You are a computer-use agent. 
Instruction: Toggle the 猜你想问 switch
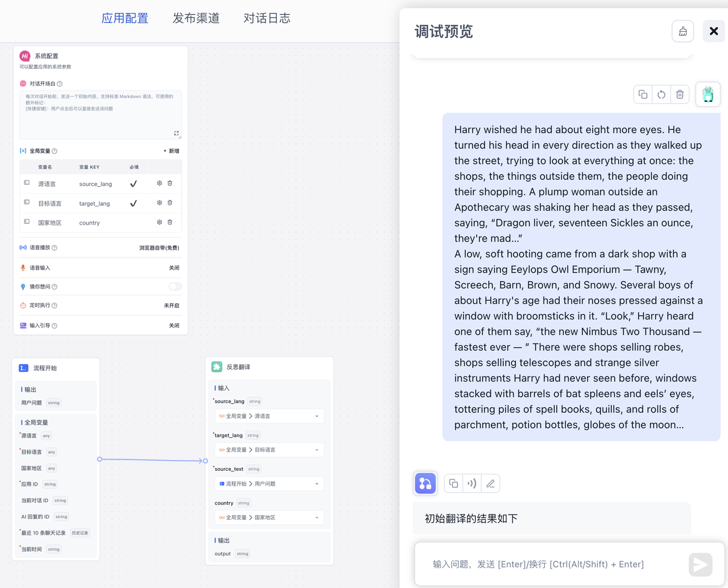pyautogui.click(x=175, y=287)
